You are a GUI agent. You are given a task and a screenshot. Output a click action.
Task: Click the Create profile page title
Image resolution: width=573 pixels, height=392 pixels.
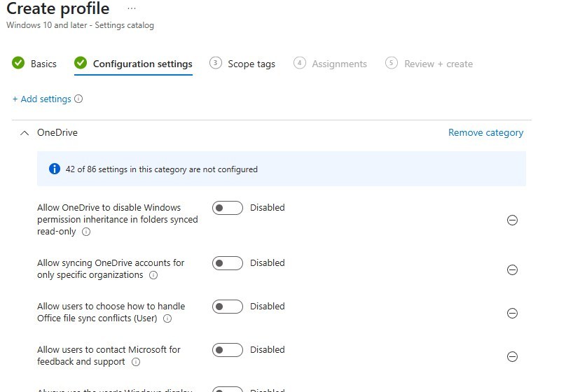point(57,8)
